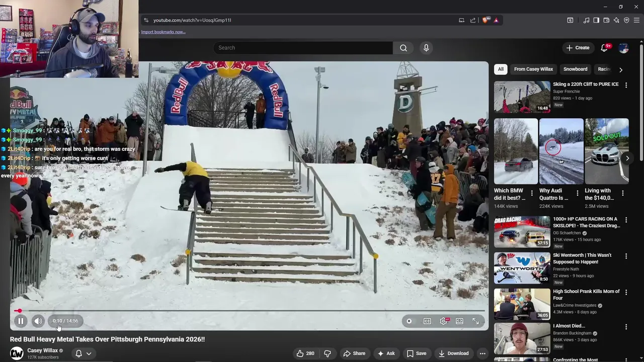This screenshot has width=644, height=362.
Task: Open Brave playlist music note icon
Action: [586, 20]
